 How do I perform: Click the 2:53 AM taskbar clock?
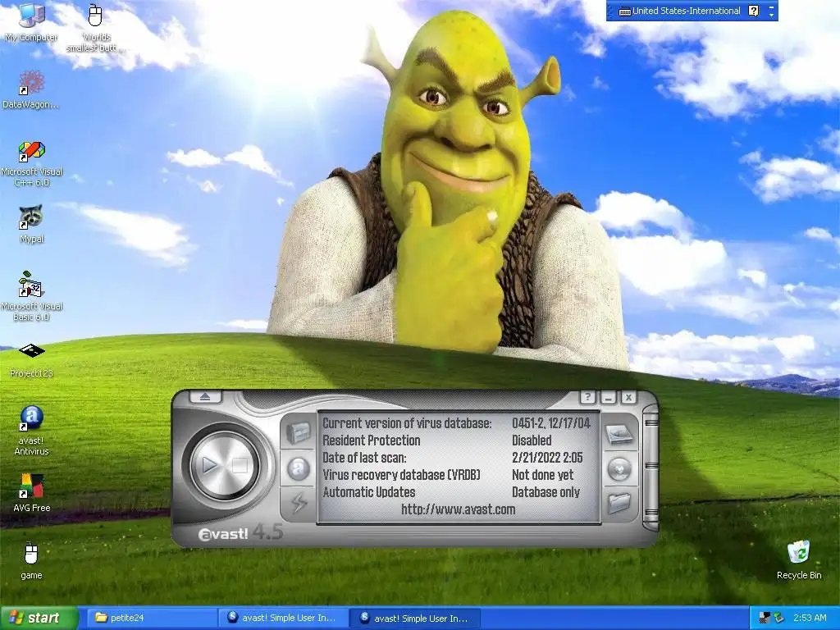810,618
